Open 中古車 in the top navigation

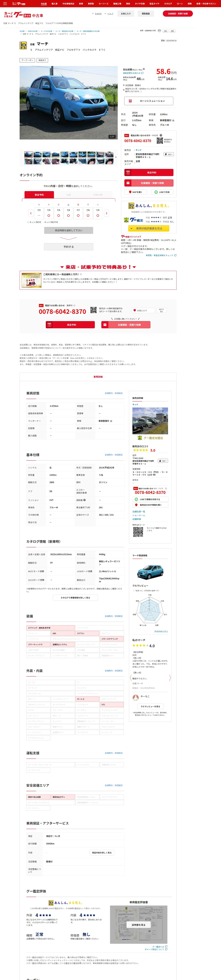(44, 4)
